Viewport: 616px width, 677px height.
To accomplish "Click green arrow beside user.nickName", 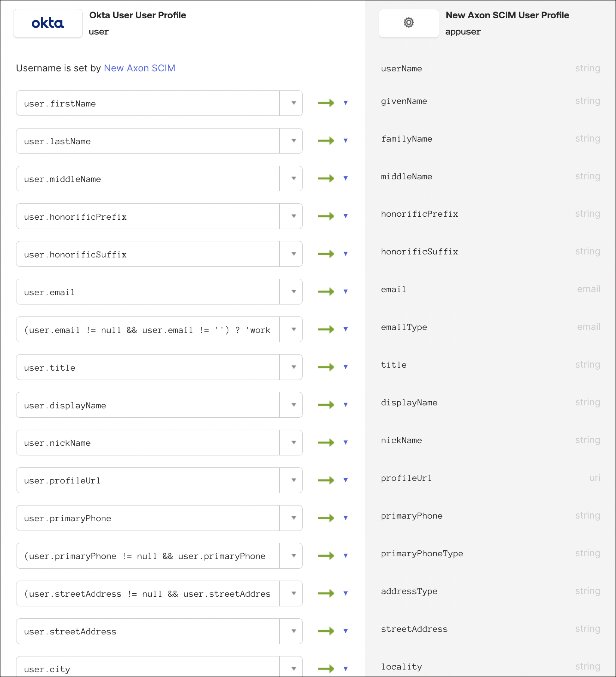I will 326,443.
